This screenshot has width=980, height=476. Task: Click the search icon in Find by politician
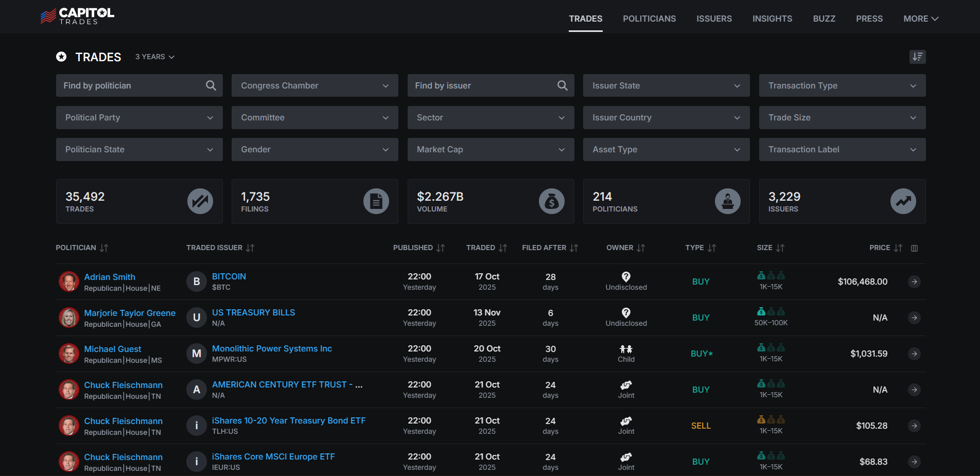click(211, 85)
